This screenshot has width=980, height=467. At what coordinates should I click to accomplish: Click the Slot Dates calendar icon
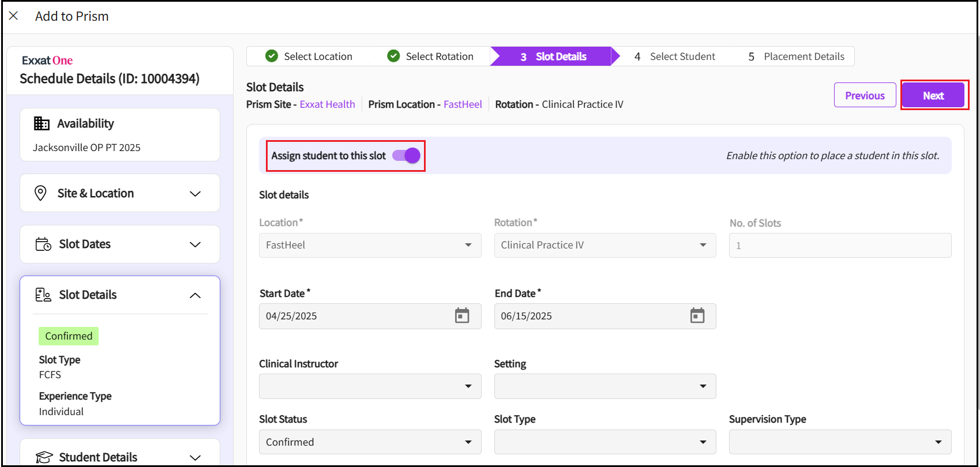(x=43, y=244)
